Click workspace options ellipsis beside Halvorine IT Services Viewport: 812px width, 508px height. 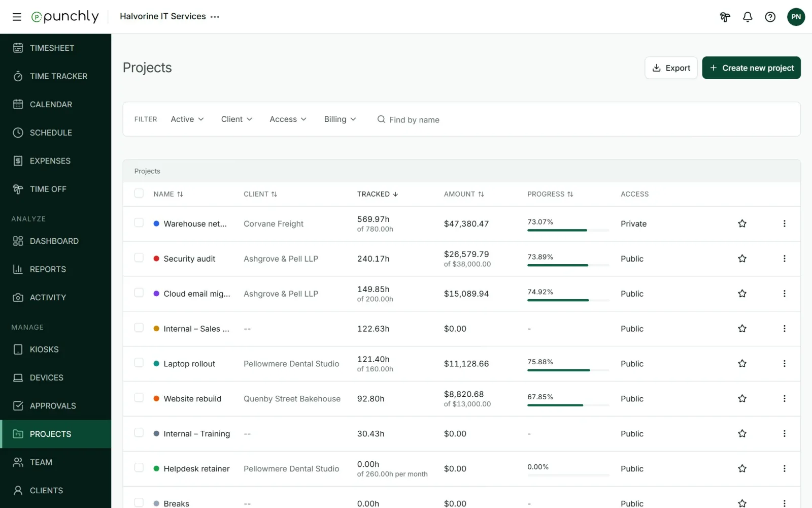point(215,17)
